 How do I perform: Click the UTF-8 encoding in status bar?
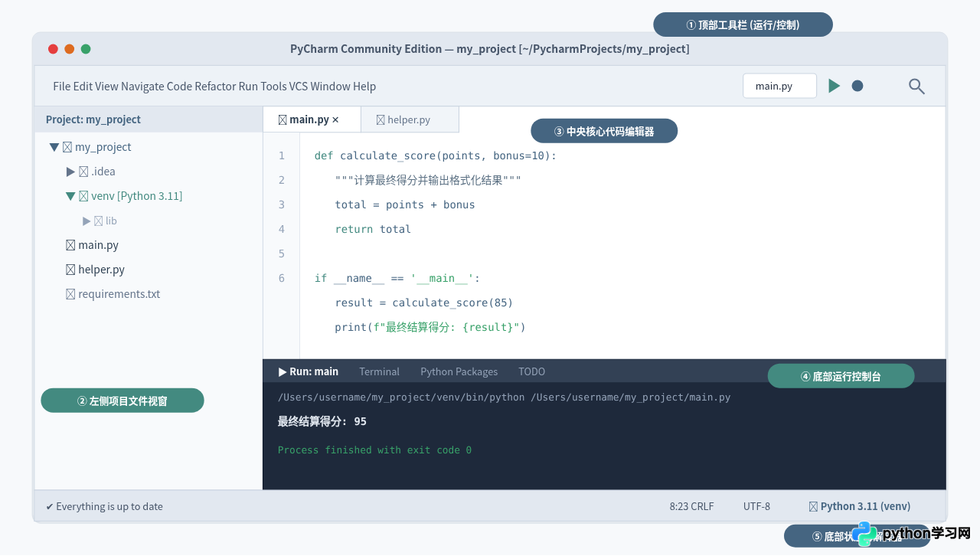tap(756, 506)
